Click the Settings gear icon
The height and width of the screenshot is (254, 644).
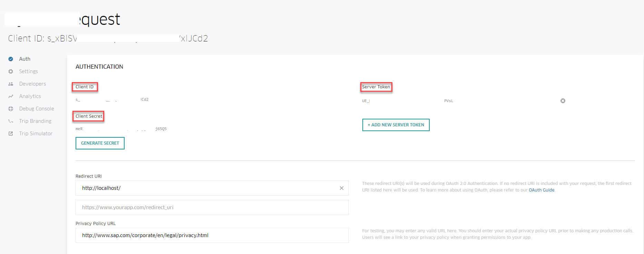click(11, 71)
